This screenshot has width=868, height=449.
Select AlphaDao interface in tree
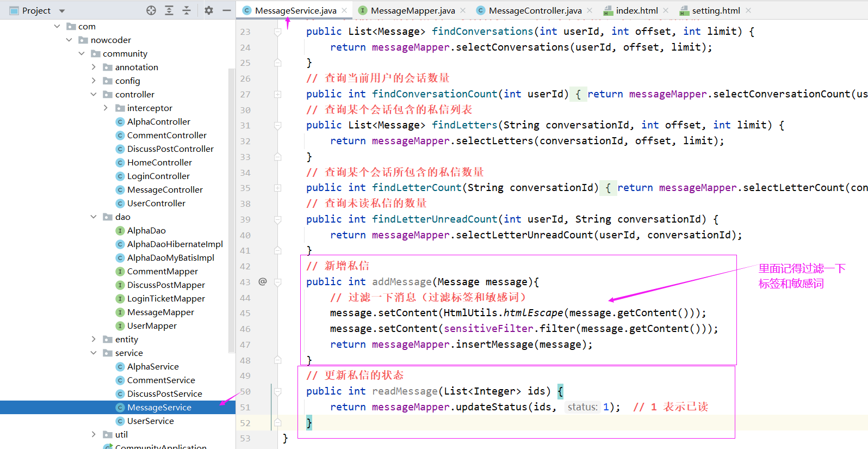(x=146, y=230)
